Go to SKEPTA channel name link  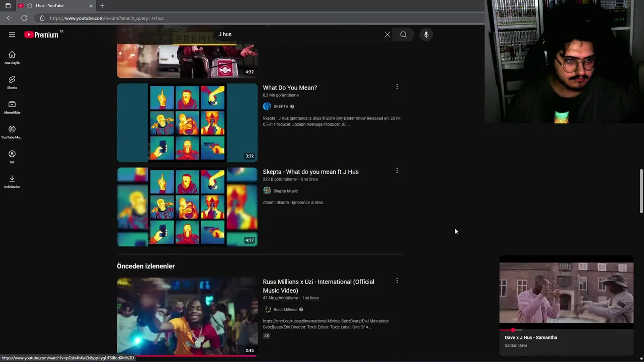pyautogui.click(x=281, y=107)
